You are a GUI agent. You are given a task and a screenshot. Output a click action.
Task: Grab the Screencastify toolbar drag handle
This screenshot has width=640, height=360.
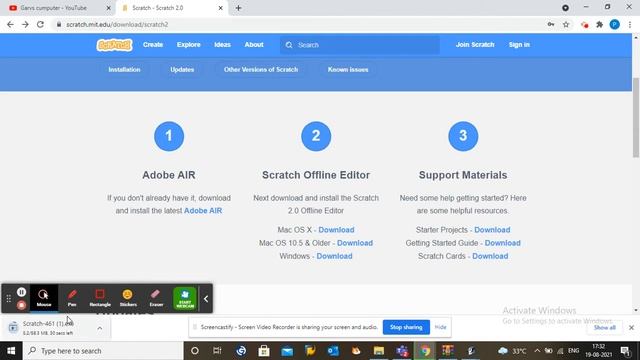(9, 299)
